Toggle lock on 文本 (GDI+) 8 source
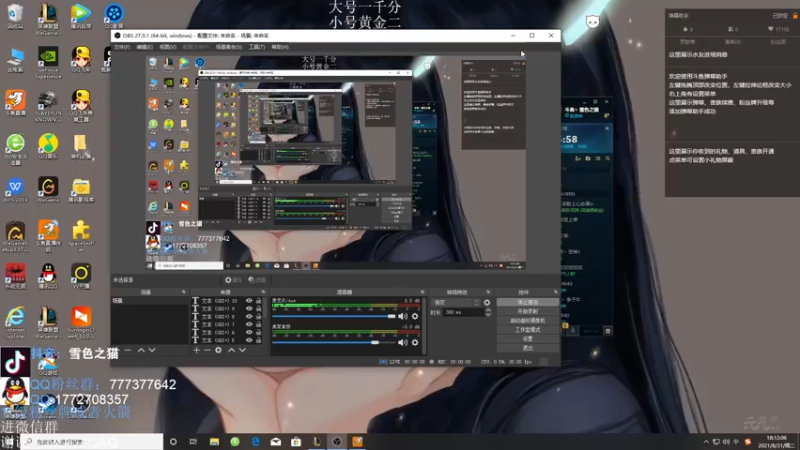 pyautogui.click(x=259, y=316)
